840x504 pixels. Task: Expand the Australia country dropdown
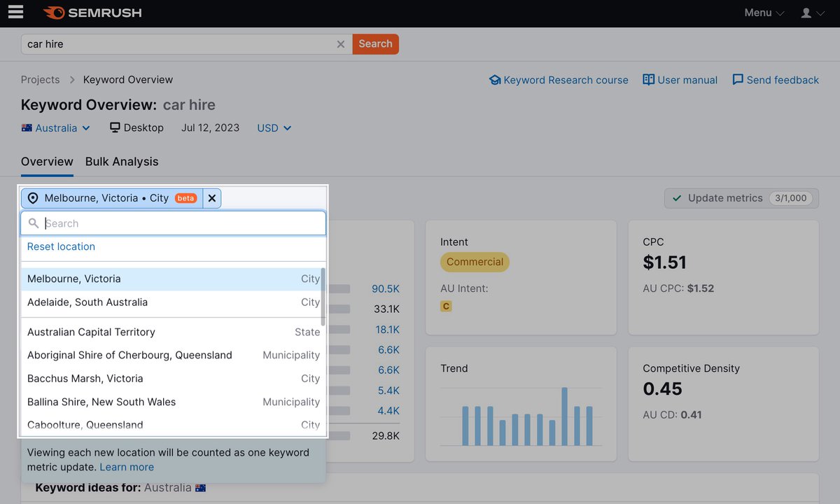coord(56,128)
